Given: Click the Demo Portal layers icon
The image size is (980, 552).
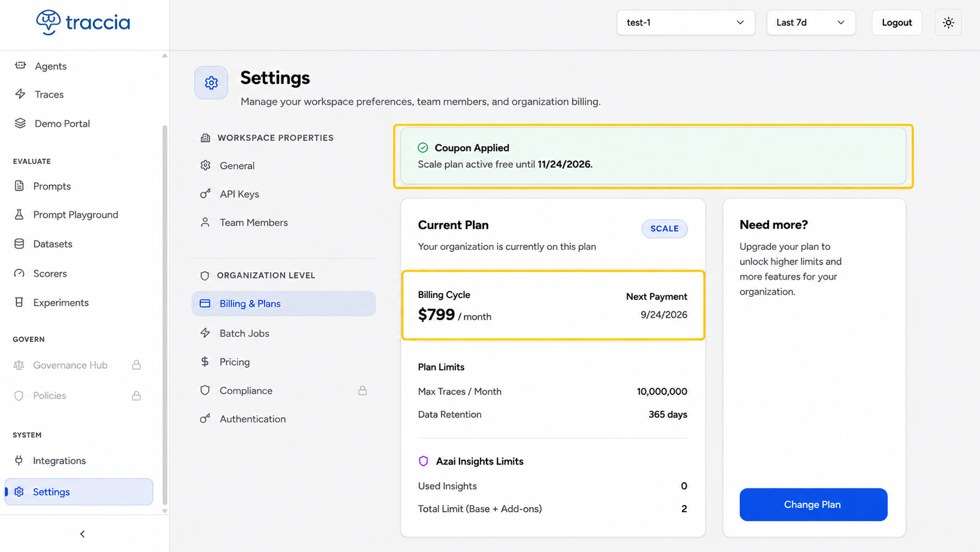Looking at the screenshot, I should (21, 123).
